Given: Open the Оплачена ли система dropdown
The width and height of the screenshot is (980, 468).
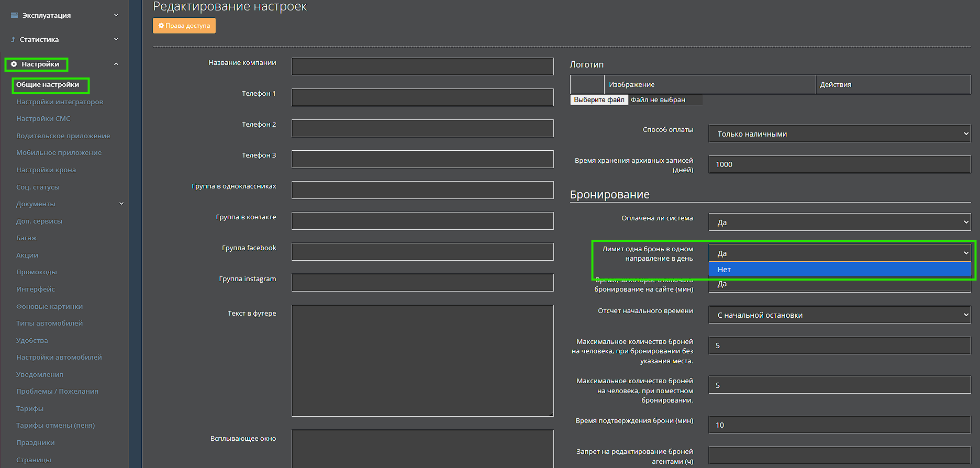Looking at the screenshot, I should point(839,222).
